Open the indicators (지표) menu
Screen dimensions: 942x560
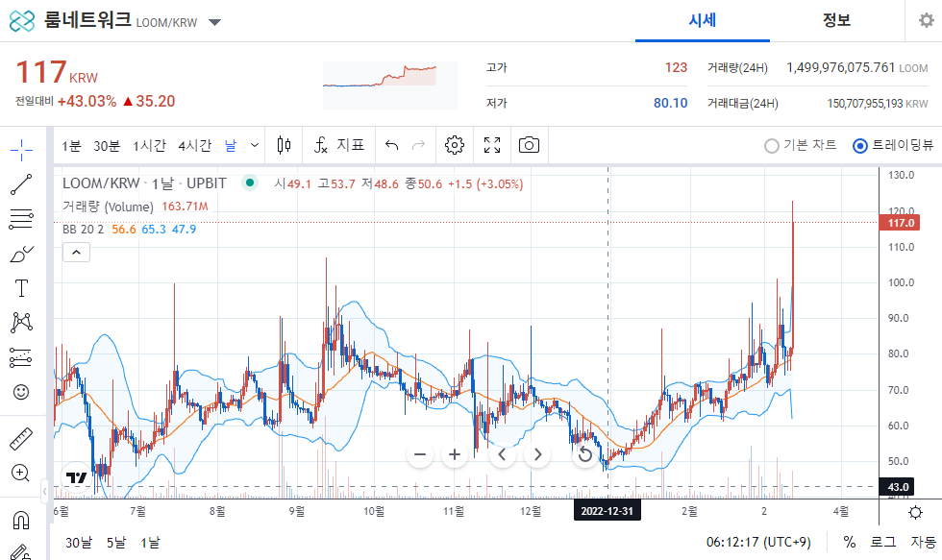(x=339, y=145)
